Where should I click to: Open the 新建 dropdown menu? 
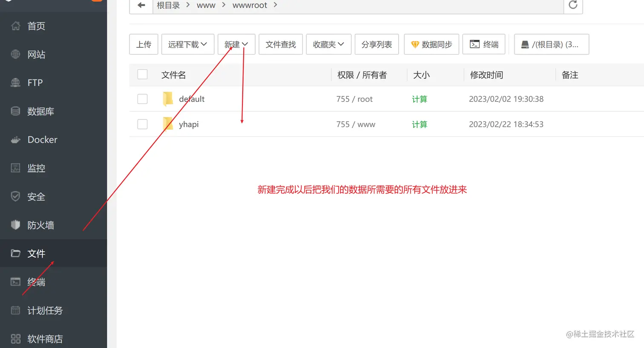point(236,44)
